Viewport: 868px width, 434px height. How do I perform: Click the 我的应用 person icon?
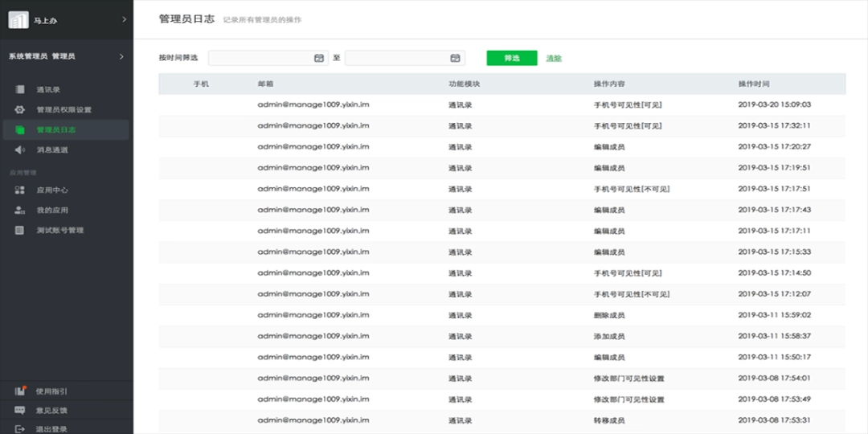[x=20, y=210]
